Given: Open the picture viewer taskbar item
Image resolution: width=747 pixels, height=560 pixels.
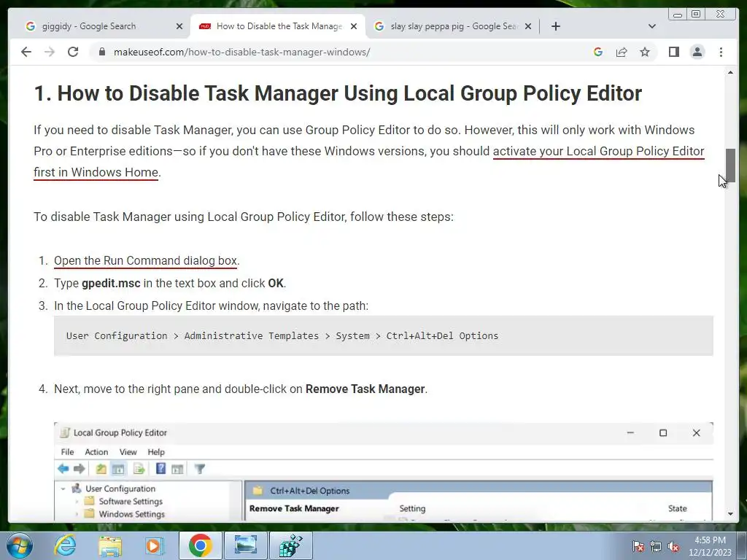Looking at the screenshot, I should click(x=246, y=545).
